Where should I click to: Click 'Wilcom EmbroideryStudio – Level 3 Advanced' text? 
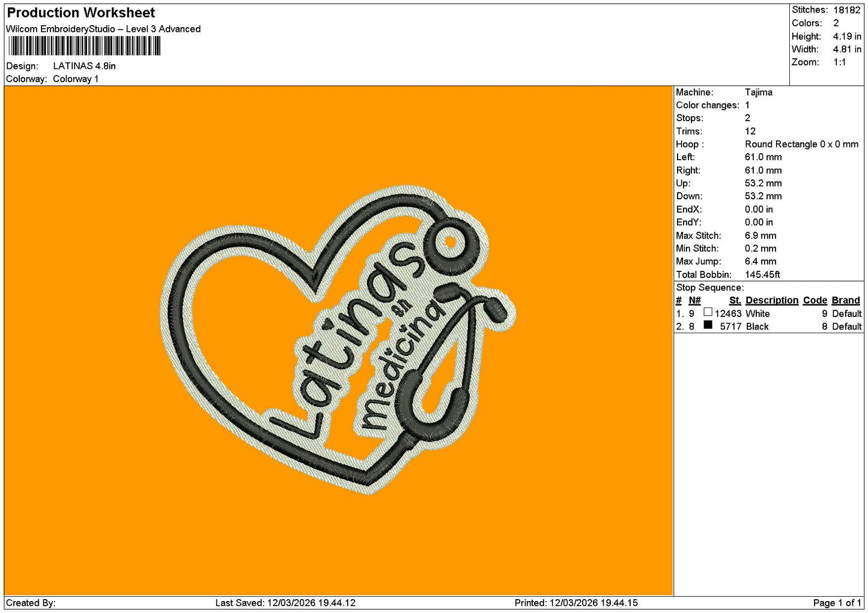(x=103, y=29)
